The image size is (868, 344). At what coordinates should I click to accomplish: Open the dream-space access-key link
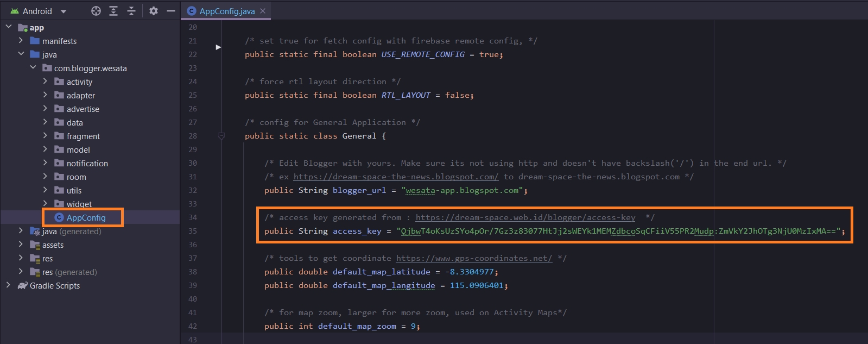coord(525,217)
